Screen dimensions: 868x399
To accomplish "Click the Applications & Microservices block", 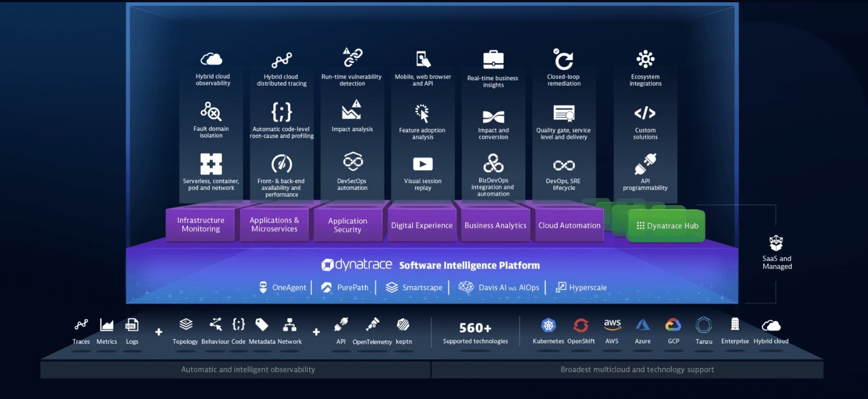I will coord(274,224).
